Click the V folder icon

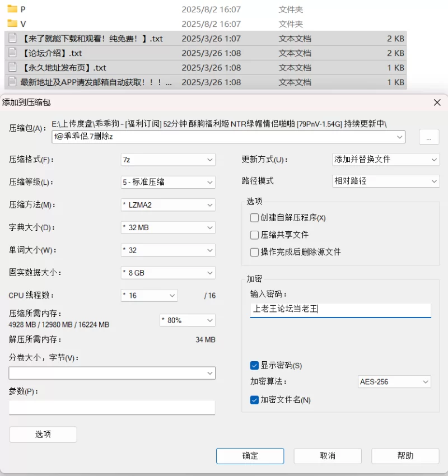pyautogui.click(x=12, y=24)
